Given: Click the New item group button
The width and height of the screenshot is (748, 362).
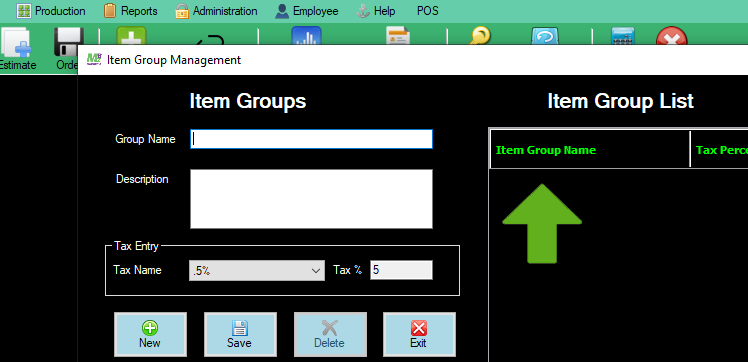Looking at the screenshot, I should 150,334.
